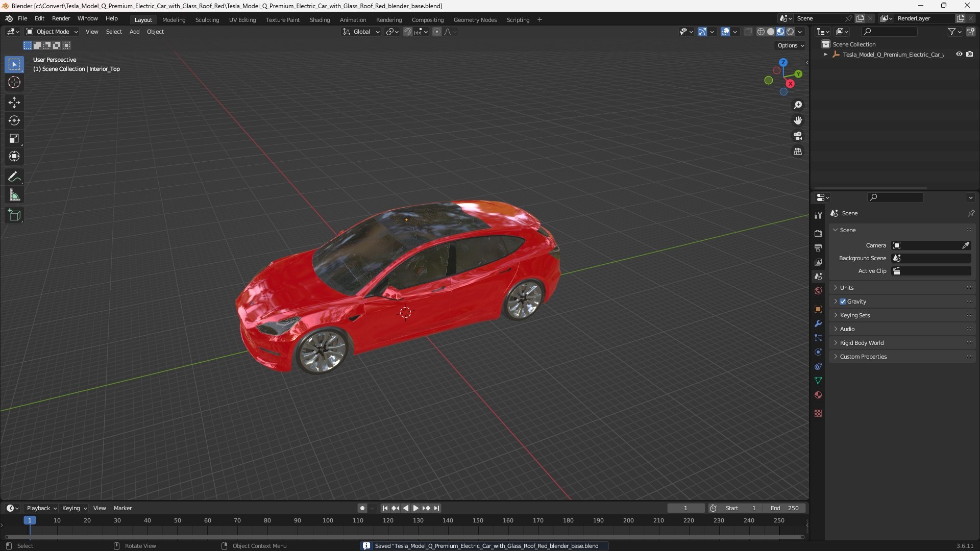980x551 pixels.
Task: Select the Measure tool
Action: tap(14, 195)
